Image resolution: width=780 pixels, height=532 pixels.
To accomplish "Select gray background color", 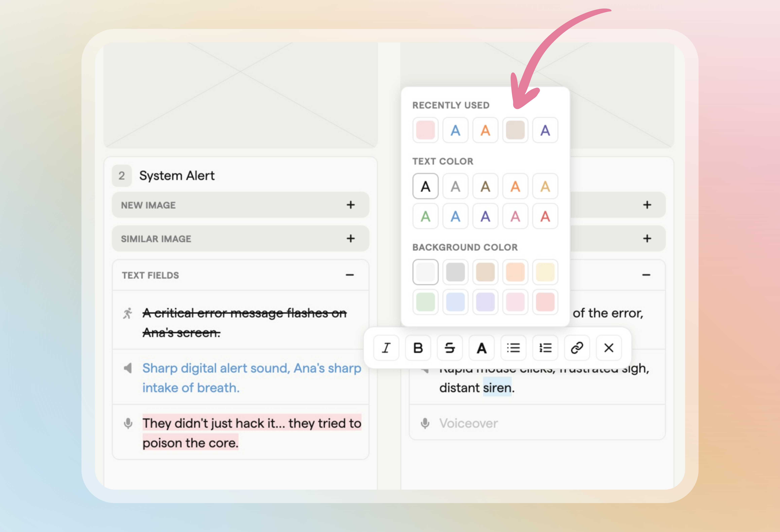I will pos(455,272).
